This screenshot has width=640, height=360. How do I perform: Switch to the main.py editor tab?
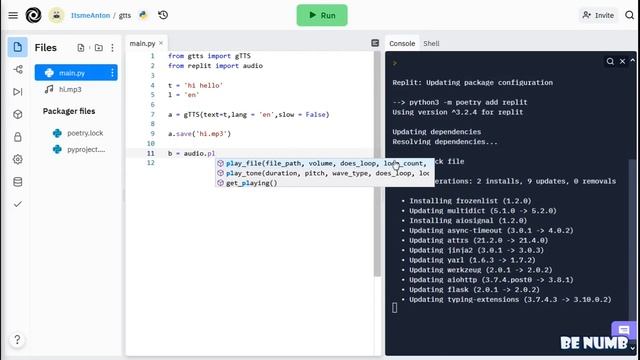[142, 43]
